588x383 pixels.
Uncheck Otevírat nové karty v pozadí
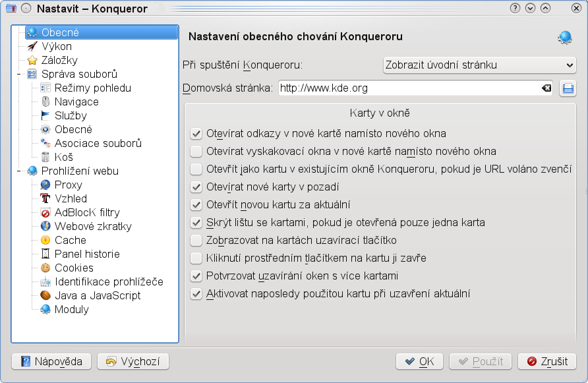coord(196,187)
